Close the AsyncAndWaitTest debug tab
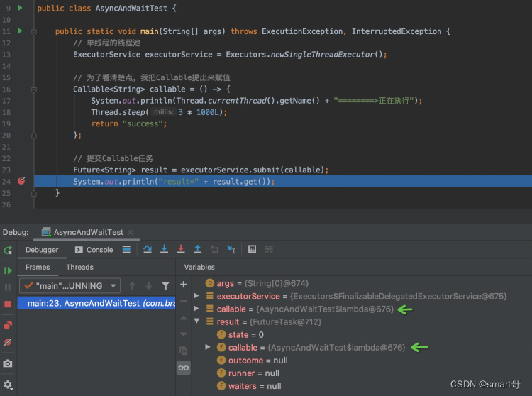Screen dimensions: 532x396 (131, 232)
